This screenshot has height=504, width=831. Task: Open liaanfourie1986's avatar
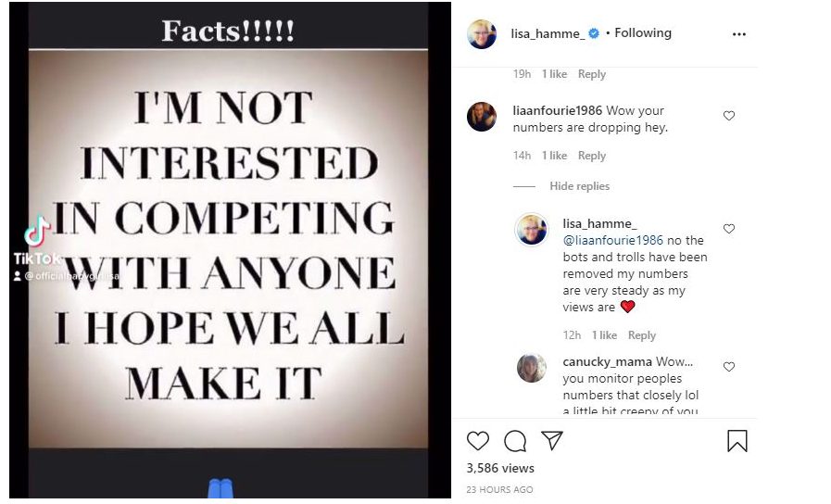(x=482, y=117)
